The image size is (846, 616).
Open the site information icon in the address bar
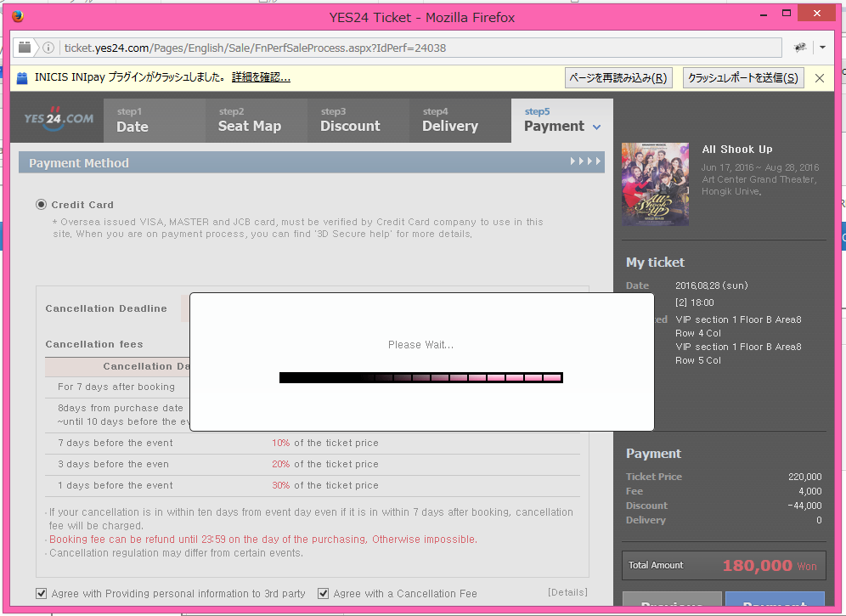pyautogui.click(x=48, y=48)
